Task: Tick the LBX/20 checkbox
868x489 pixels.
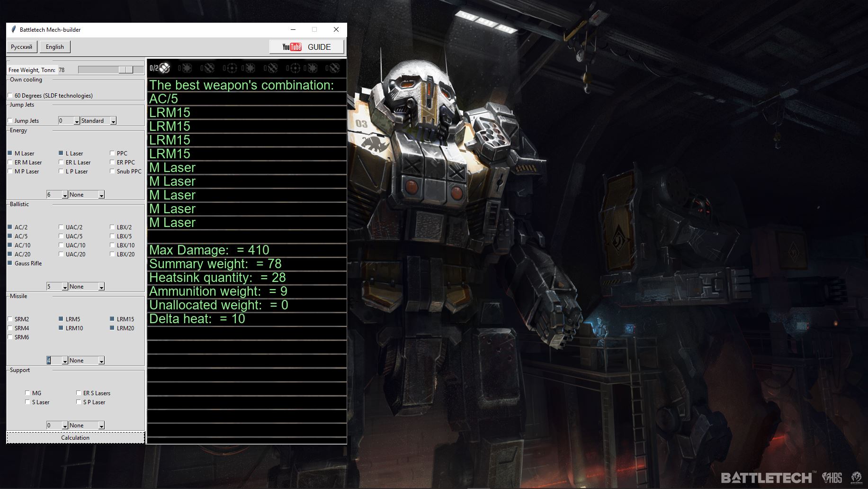Action: click(x=112, y=254)
